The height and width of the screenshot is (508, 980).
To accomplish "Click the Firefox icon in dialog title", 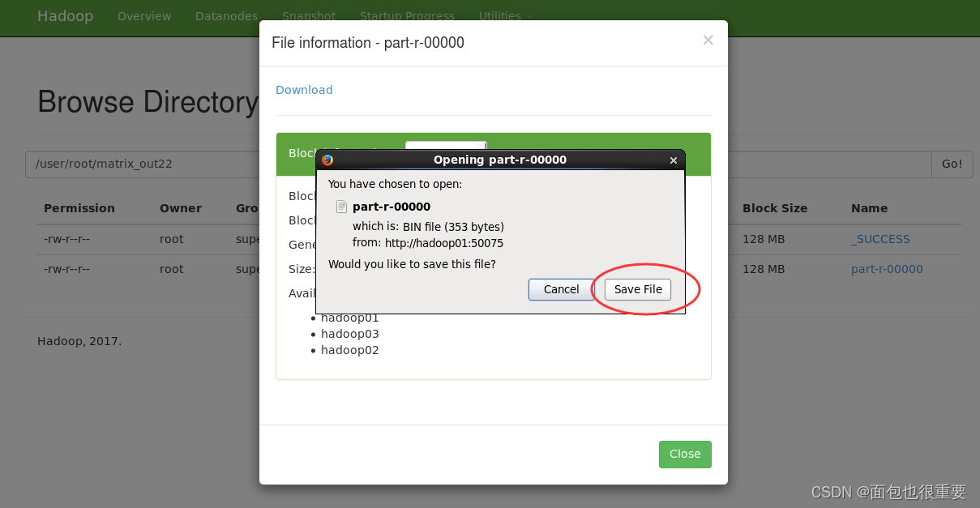I will pyautogui.click(x=327, y=160).
